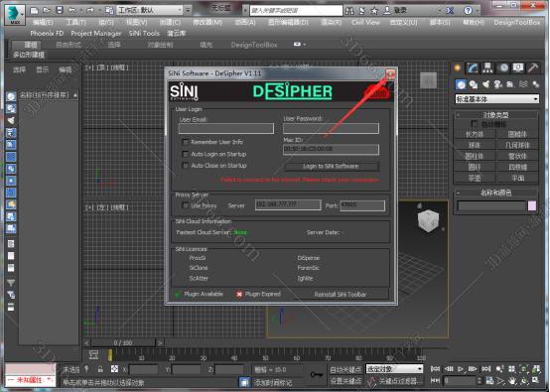Select the Modify tab in command panel

[x=472, y=67]
